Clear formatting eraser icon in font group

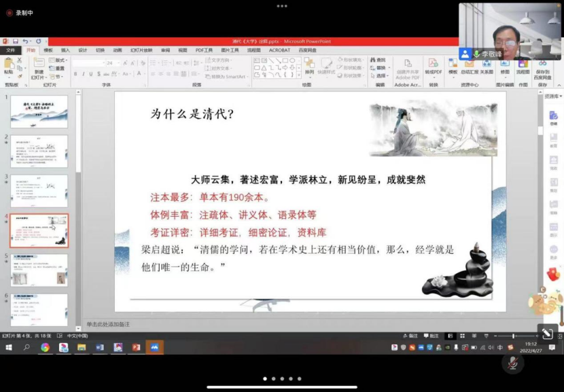coord(143,63)
